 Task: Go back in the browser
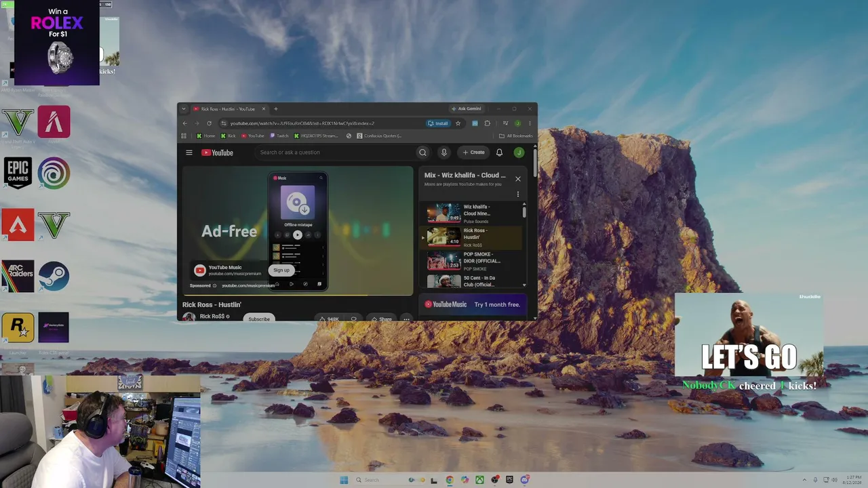[x=184, y=123]
